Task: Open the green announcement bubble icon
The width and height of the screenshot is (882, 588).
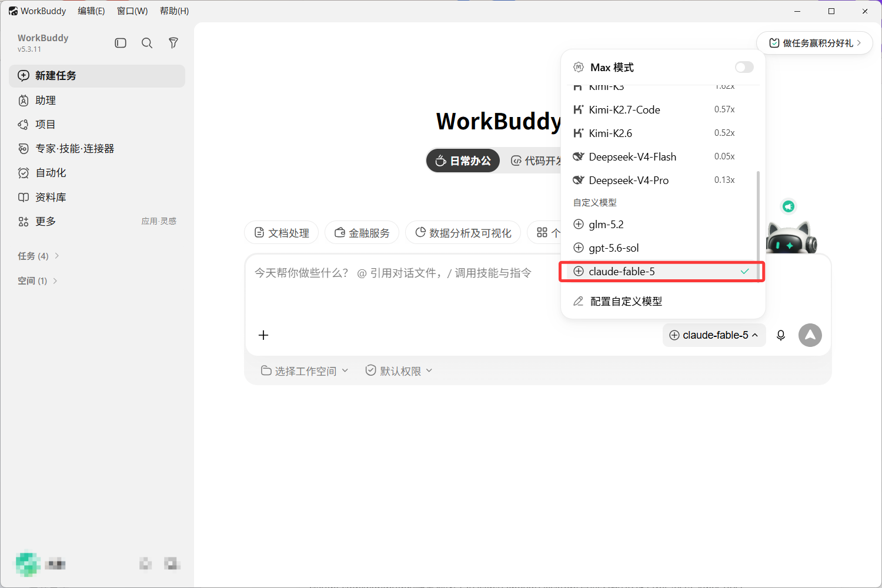Action: pyautogui.click(x=789, y=206)
